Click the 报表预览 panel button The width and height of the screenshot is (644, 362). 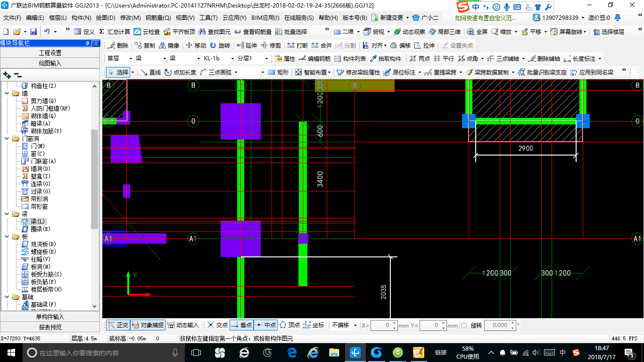50,327
